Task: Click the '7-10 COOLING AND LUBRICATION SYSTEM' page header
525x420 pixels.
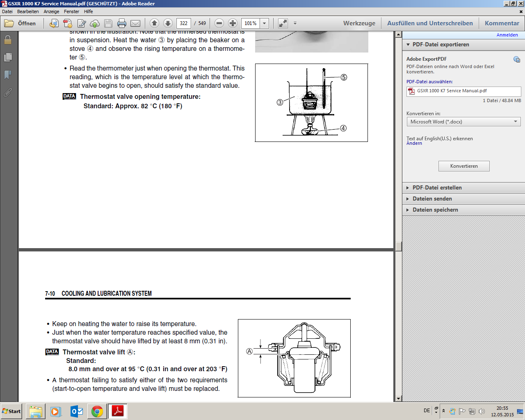Action: [x=98, y=294]
